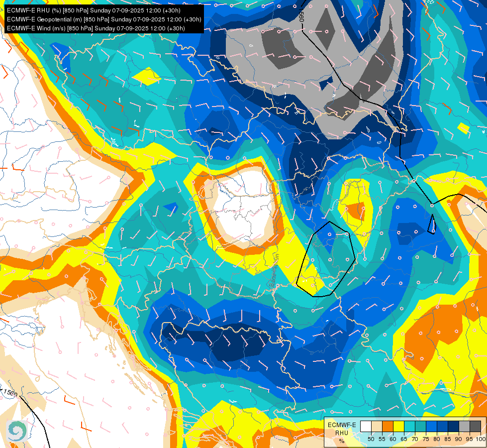
Task: Pick the navy 85–90% legend swatch
Action: [x=454, y=426]
